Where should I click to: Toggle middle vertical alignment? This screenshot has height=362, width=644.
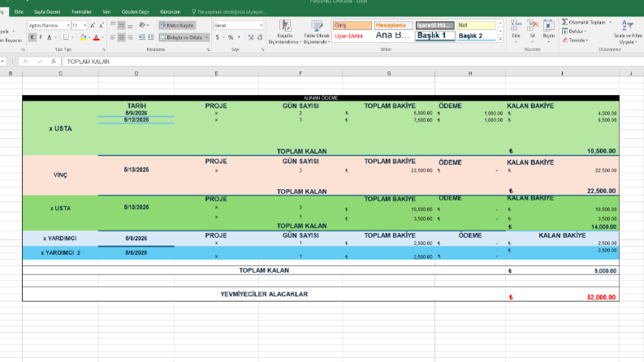point(121,25)
